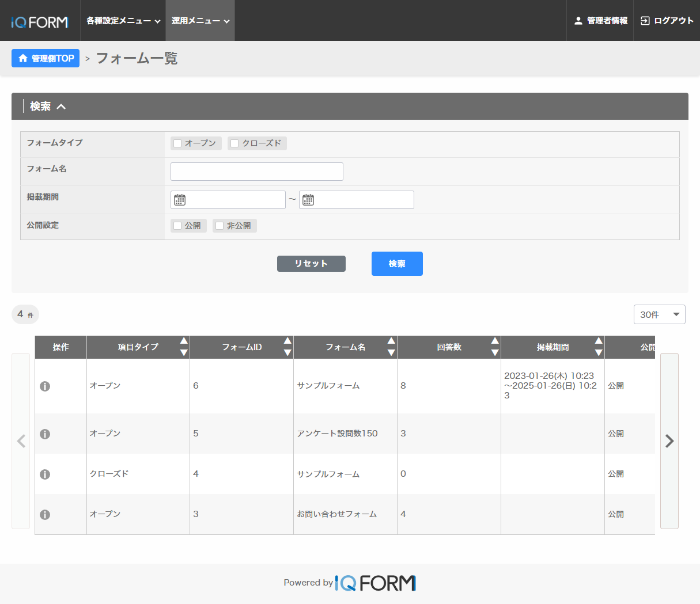Open end date calendar picker icon
This screenshot has height=604, width=700.
(308, 200)
